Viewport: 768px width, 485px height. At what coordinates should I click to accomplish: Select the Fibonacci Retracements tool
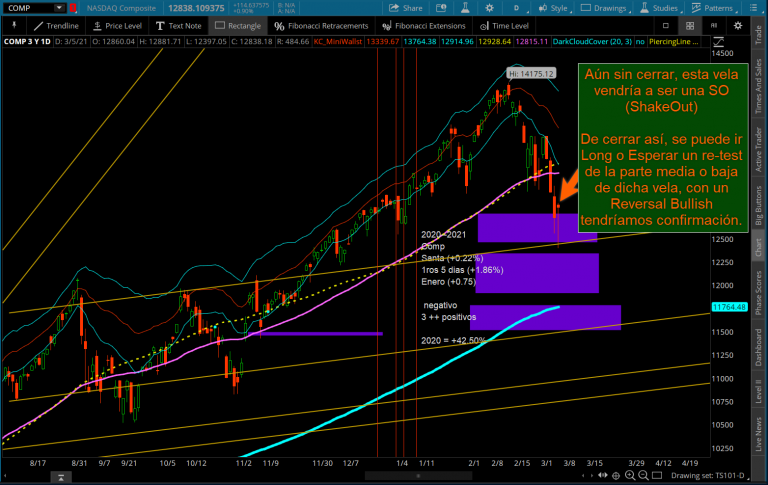321,26
